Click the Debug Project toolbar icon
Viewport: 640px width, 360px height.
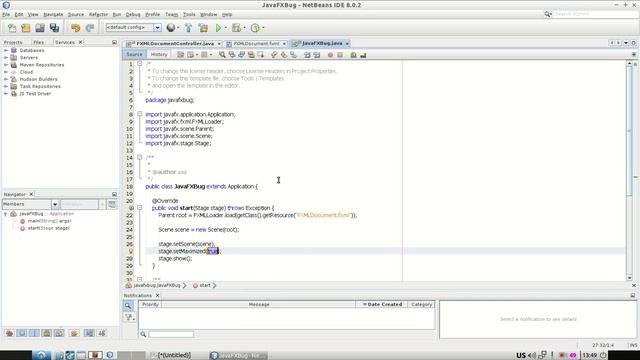point(236,28)
